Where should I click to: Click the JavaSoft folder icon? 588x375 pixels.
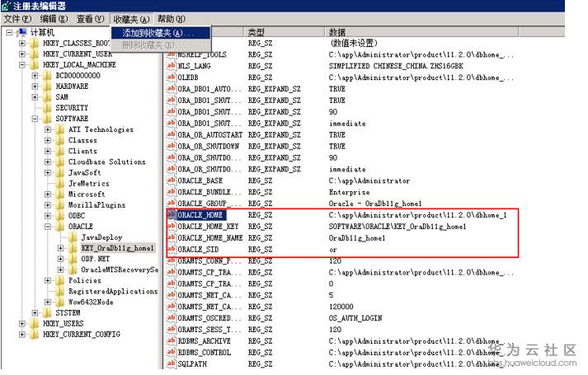pos(60,173)
